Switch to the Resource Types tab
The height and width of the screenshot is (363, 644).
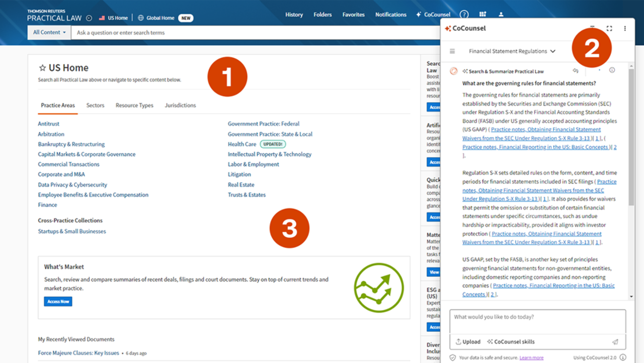click(x=134, y=106)
